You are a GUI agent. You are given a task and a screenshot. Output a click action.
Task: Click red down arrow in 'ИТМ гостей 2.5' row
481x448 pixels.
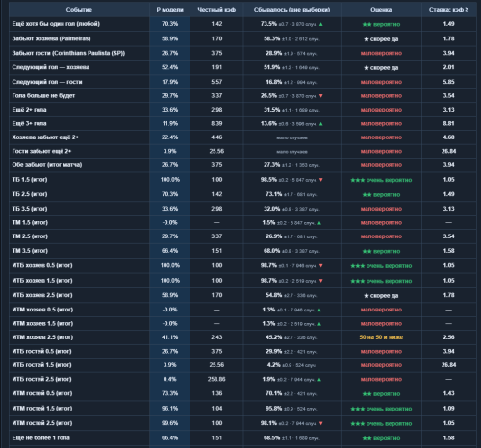coord(321,423)
